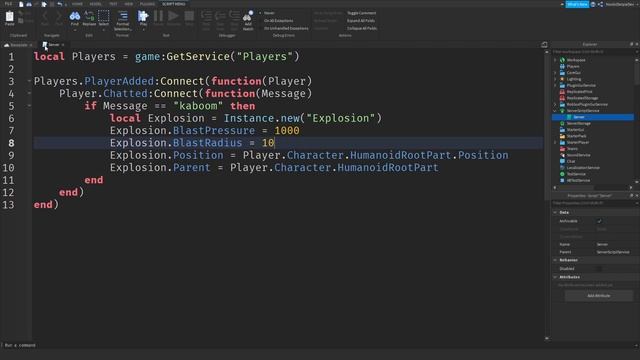Collapse the Behavior section in Properties
The height and width of the screenshot is (360, 640).
[555, 260]
